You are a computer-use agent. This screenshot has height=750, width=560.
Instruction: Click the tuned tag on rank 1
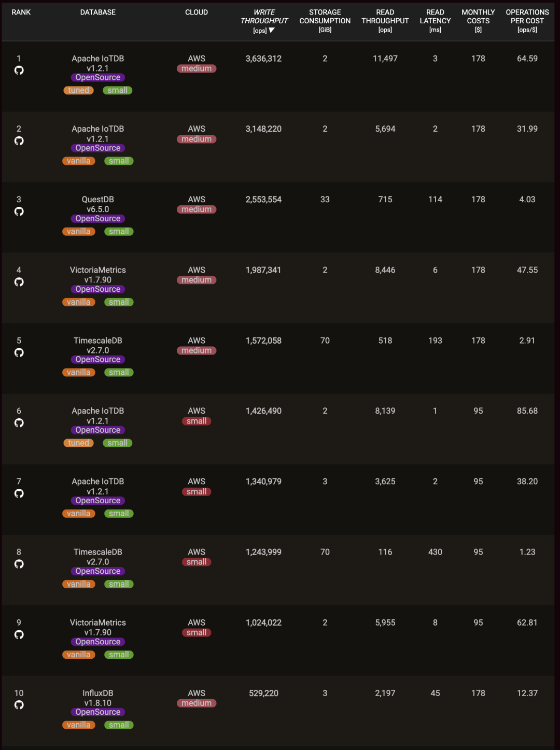79,90
